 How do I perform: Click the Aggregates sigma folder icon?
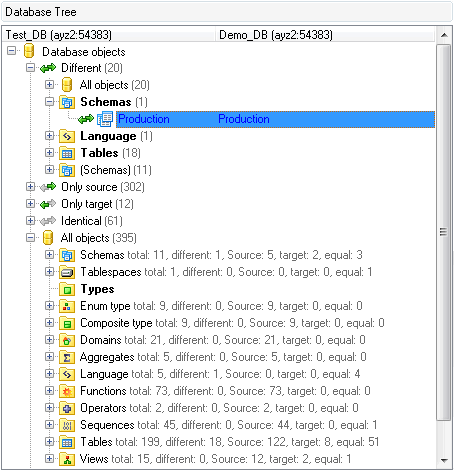click(67, 357)
